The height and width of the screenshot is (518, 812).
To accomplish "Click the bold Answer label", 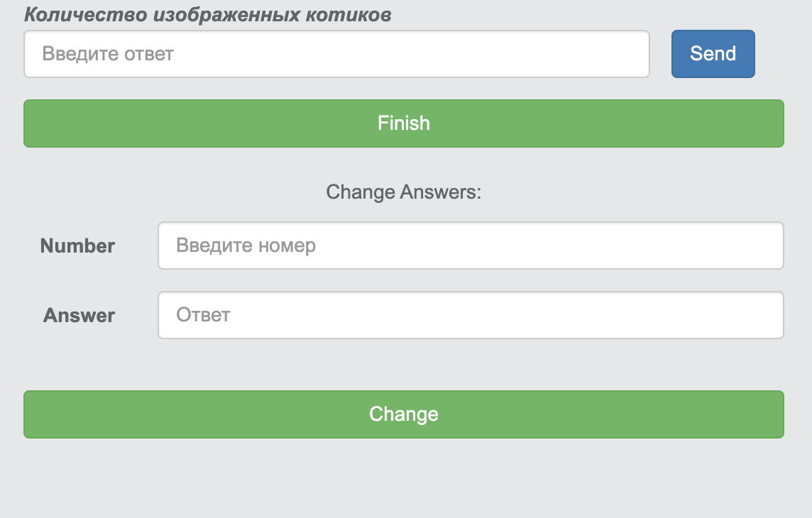I will [79, 316].
